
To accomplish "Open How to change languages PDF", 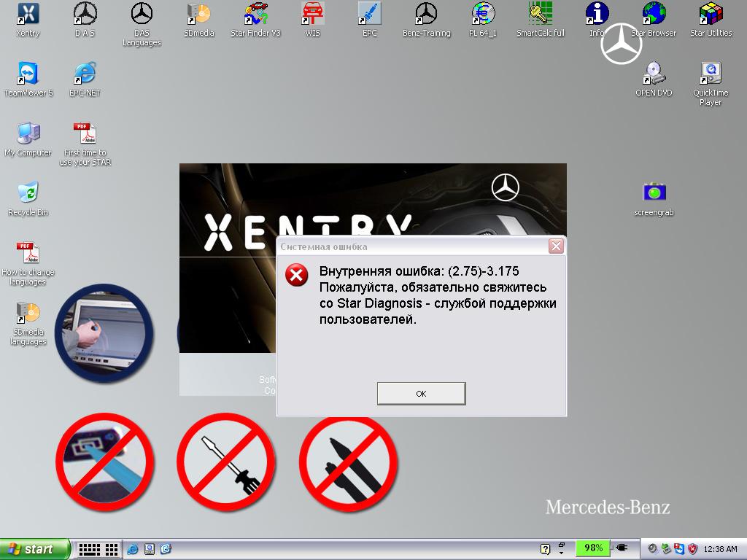I will [x=28, y=264].
